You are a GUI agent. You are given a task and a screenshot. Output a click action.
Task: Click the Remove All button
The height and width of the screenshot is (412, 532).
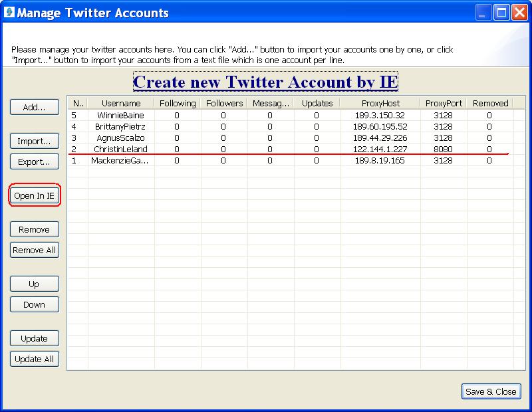(35, 251)
